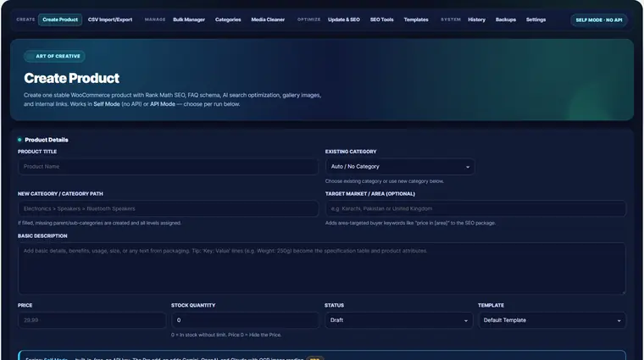Screen dimensions: 644x360
Task: Open the Existing Category dropdown
Action: pyautogui.click(x=400, y=167)
